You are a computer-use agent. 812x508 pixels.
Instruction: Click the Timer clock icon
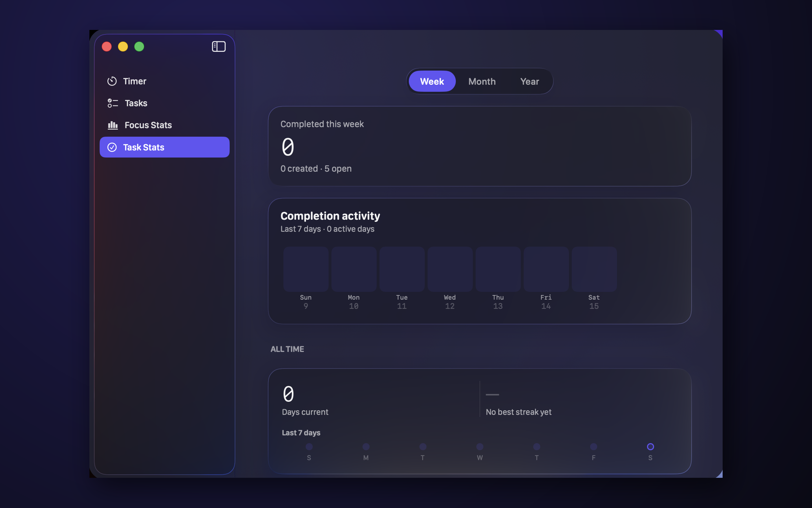coord(112,81)
